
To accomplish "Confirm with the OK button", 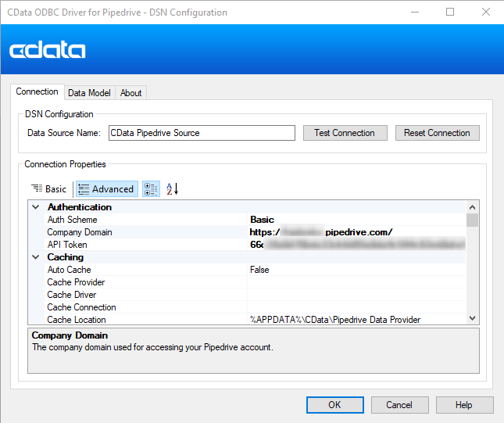I will coord(335,405).
